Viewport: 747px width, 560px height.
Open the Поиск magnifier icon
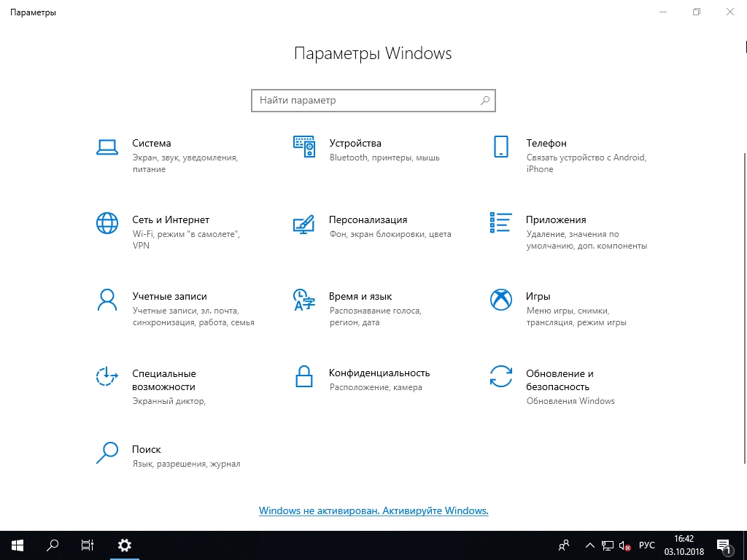tap(107, 453)
